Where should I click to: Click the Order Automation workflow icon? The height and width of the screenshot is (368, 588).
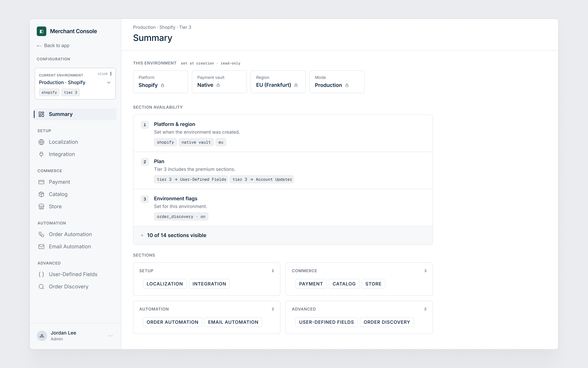[x=41, y=234]
